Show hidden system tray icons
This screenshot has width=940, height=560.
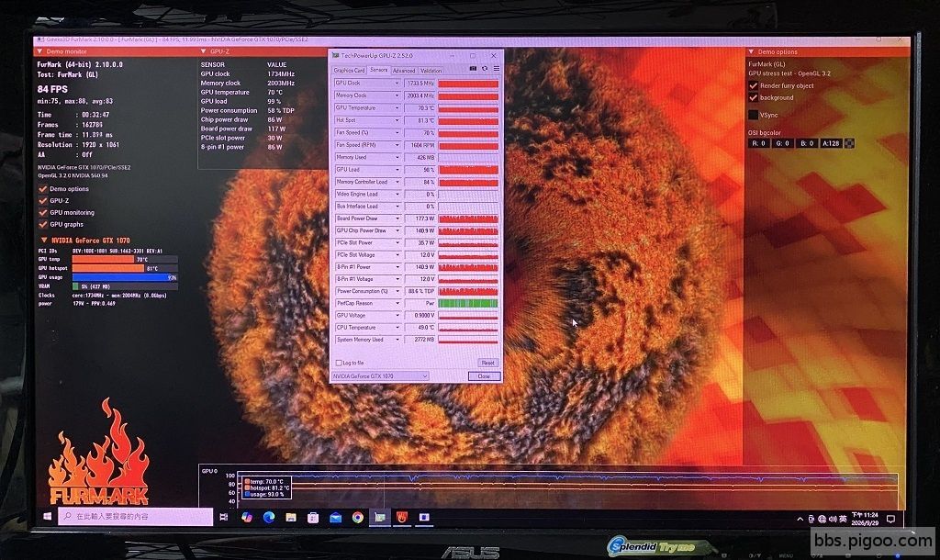(800, 520)
